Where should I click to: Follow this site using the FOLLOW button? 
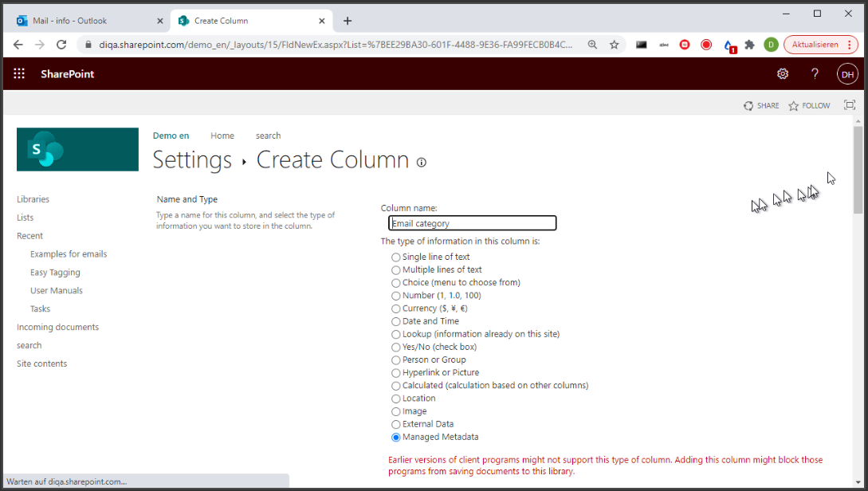click(809, 105)
